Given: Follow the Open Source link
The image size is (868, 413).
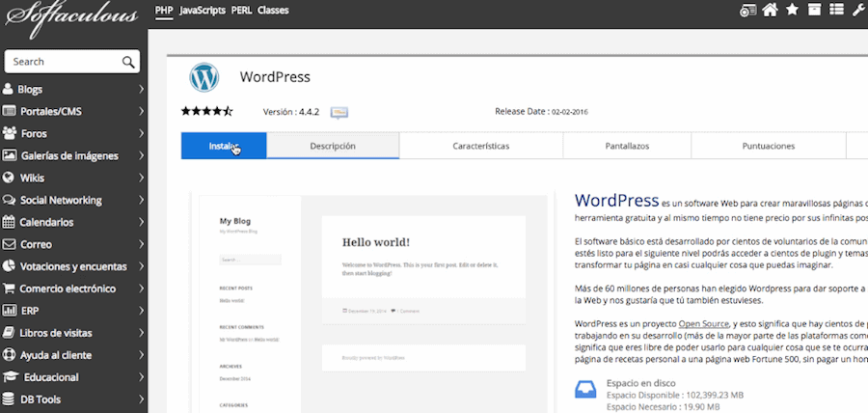Looking at the screenshot, I should click(x=704, y=323).
